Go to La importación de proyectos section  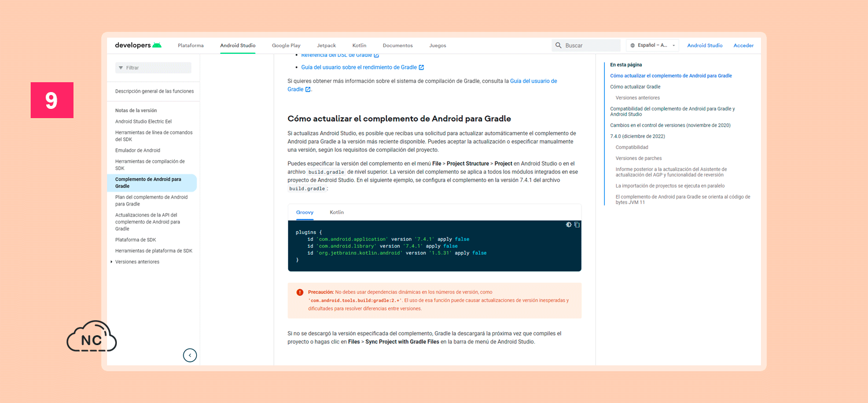(670, 186)
